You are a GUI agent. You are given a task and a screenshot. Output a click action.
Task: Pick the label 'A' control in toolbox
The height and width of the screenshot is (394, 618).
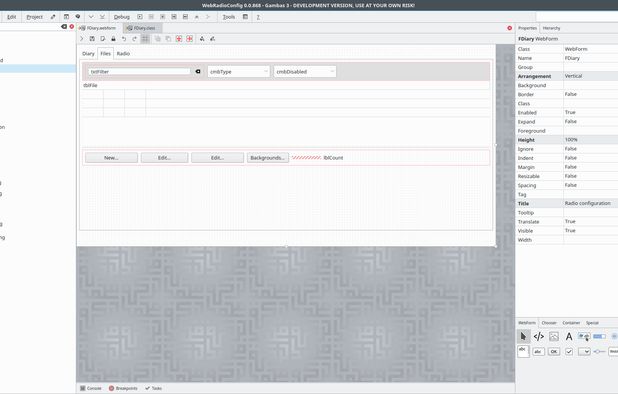point(569,336)
